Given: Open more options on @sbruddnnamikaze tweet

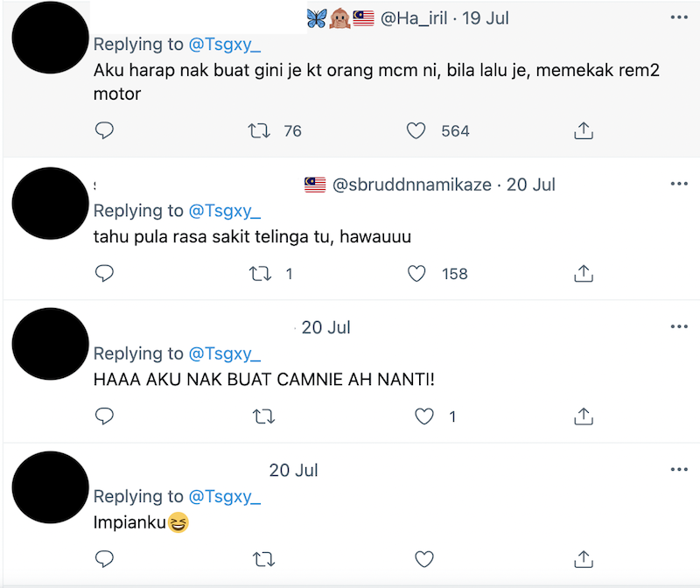Looking at the screenshot, I should [679, 184].
